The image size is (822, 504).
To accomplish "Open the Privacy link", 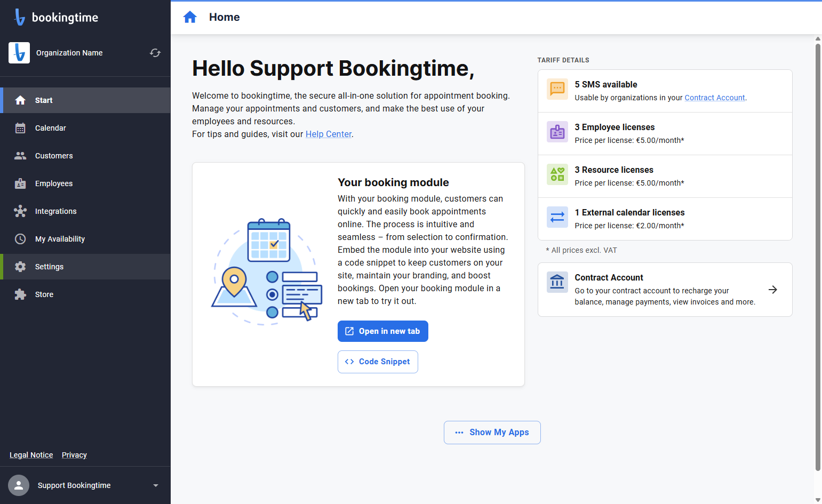I will tap(74, 455).
